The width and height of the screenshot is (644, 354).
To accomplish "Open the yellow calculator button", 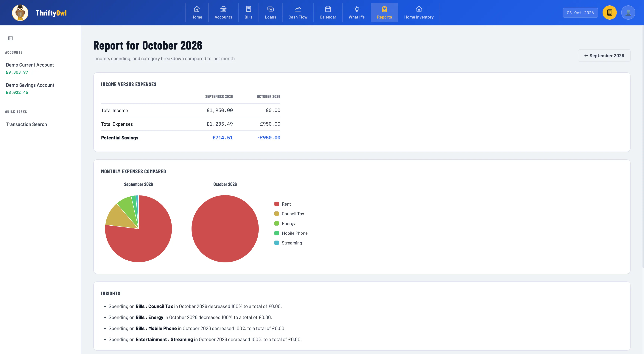I will 609,13.
